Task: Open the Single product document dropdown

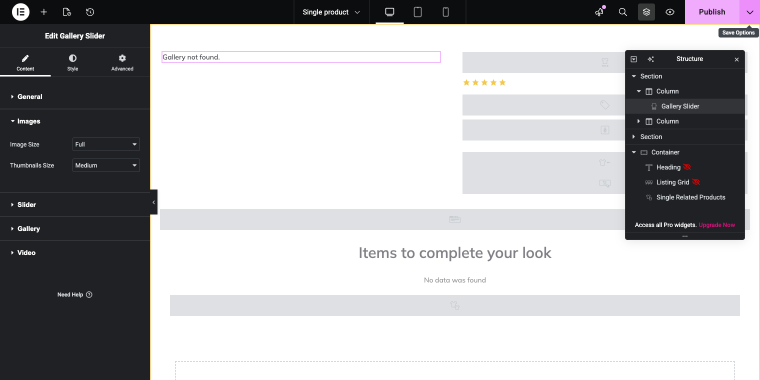Action: (x=332, y=12)
